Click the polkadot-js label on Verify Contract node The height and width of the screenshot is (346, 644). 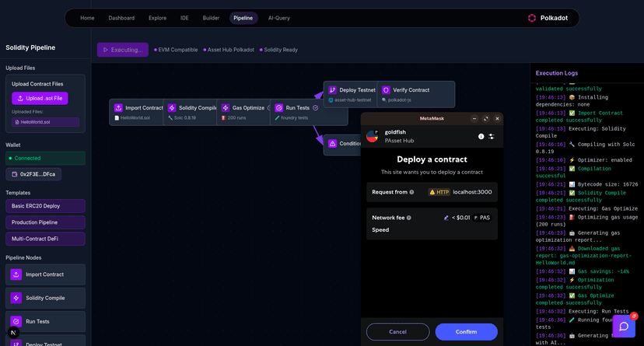[399, 100]
